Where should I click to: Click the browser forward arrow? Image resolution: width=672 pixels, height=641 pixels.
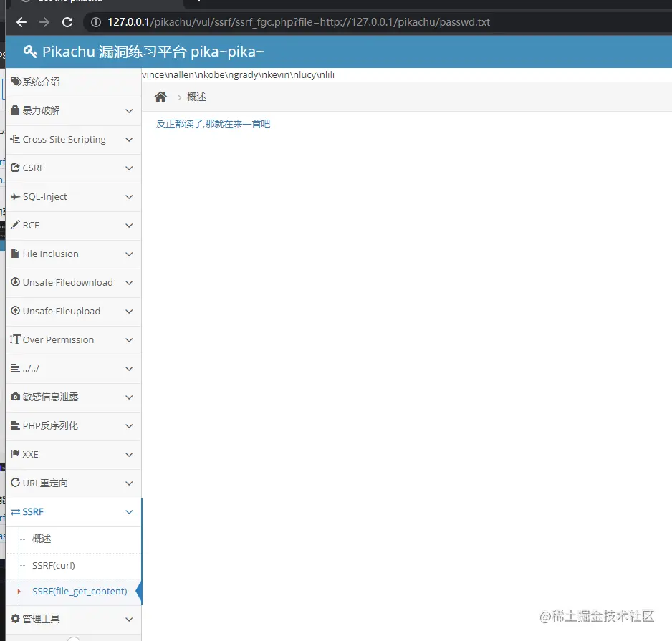click(44, 22)
